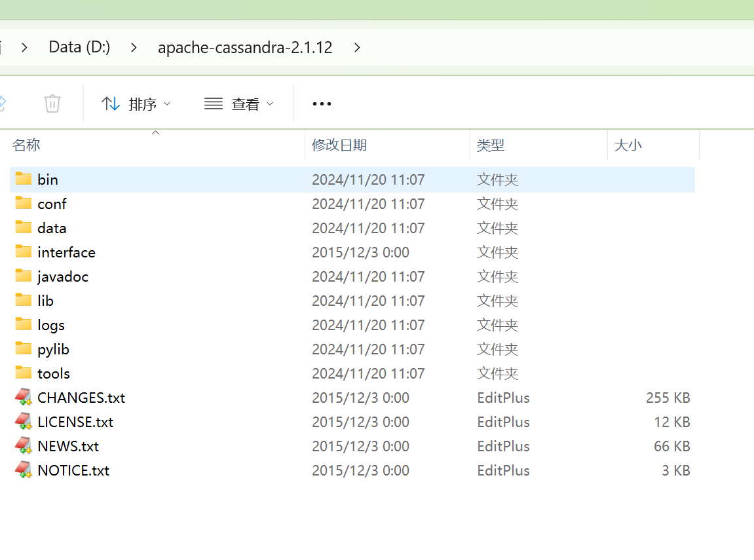The height and width of the screenshot is (560, 754).
Task: Select the conf folder name
Action: click(x=52, y=204)
